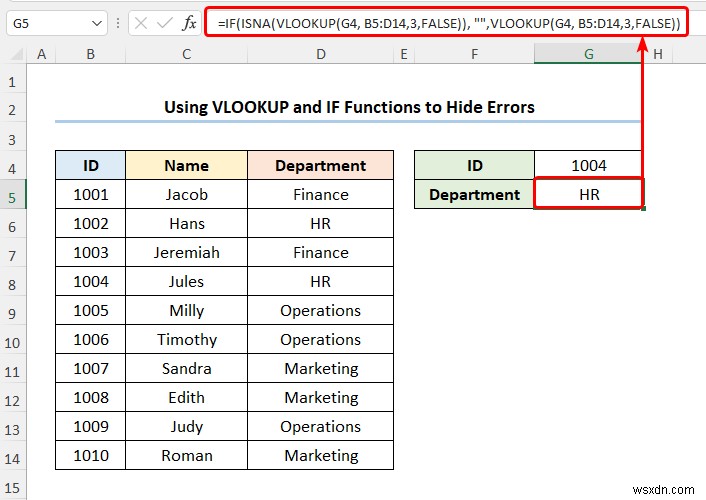Select the 'HR' cell in Hans's row
This screenshot has width=706, height=500.
pyautogui.click(x=321, y=223)
